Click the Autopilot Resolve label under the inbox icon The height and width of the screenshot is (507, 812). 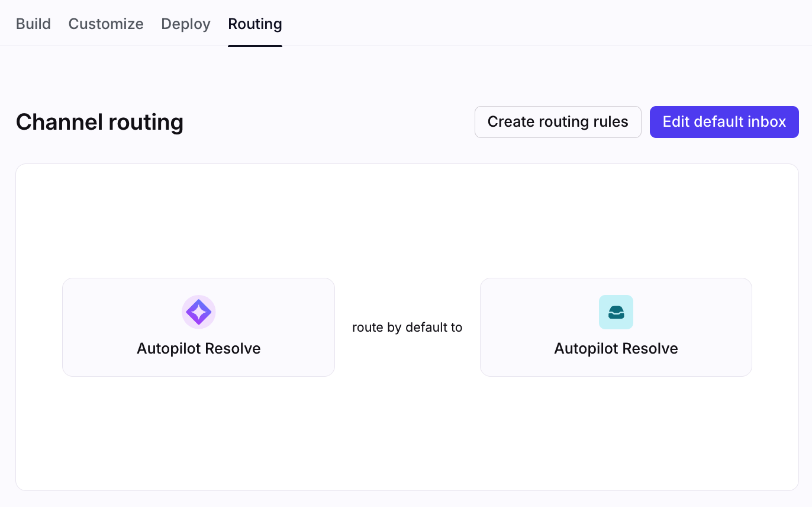(x=616, y=348)
